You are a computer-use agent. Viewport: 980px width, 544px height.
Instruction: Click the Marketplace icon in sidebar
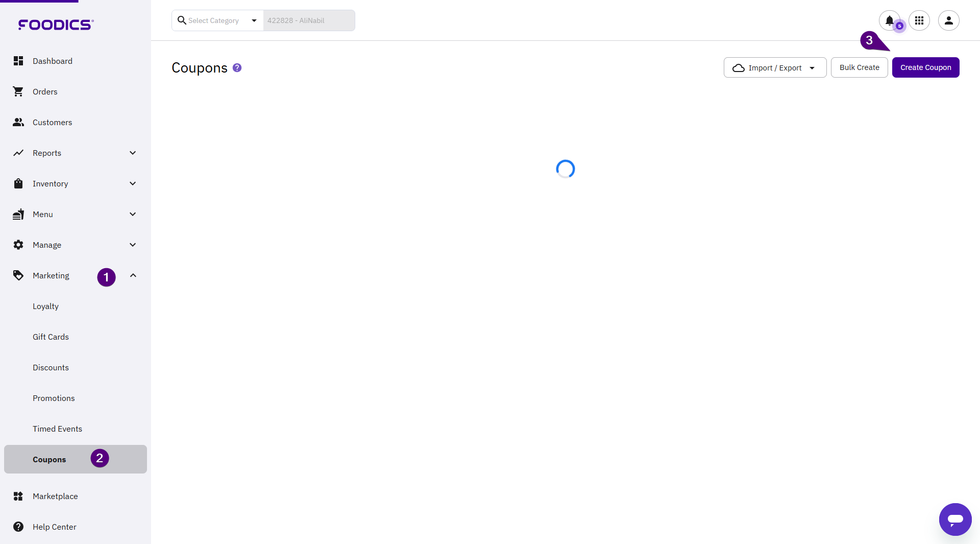[18, 496]
